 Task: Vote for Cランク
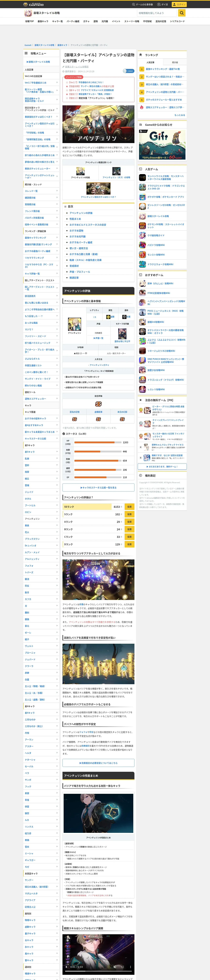tap(129, 537)
